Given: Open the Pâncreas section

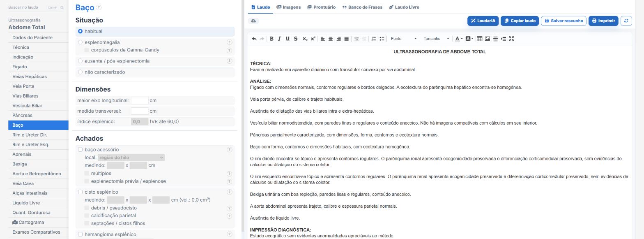Looking at the screenshot, I should click(x=38, y=115).
